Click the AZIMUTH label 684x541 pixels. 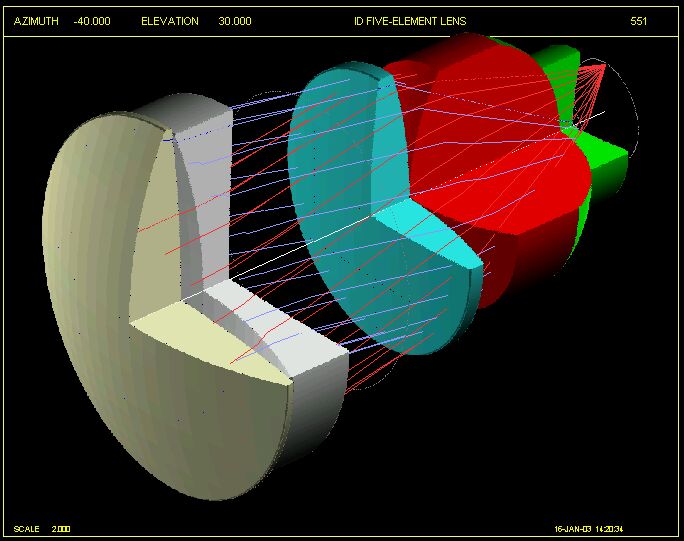click(37, 21)
